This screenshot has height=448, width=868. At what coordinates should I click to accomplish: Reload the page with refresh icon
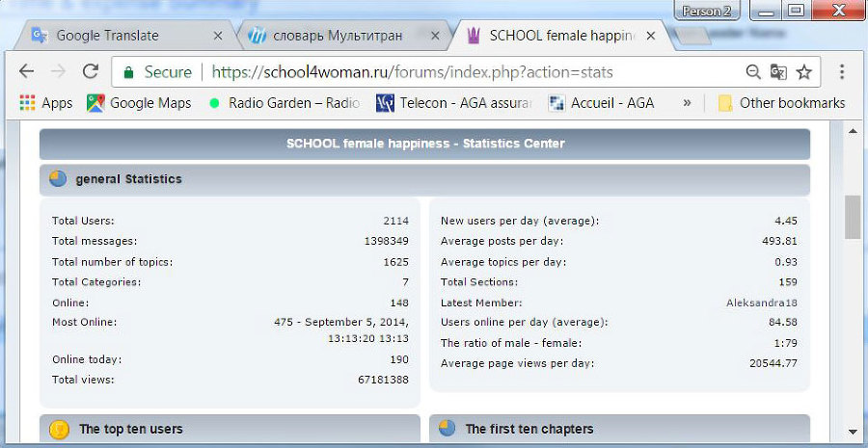(x=91, y=72)
